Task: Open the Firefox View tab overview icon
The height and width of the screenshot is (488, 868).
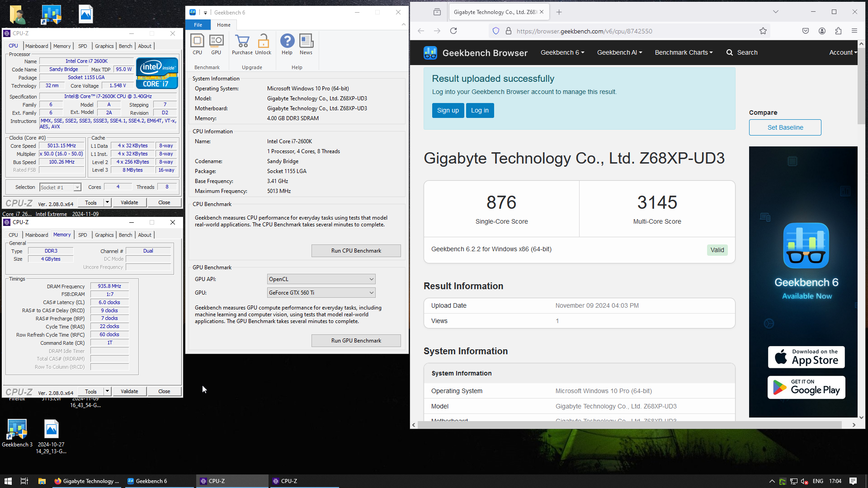Action: tap(437, 12)
